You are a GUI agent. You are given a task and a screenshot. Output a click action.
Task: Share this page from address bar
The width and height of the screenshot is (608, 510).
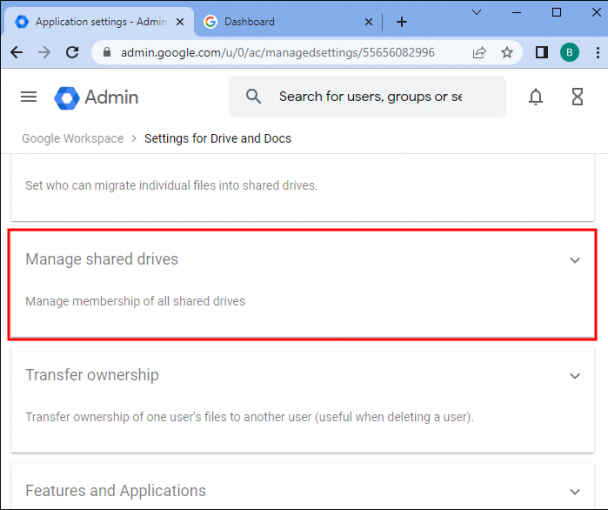coord(480,52)
